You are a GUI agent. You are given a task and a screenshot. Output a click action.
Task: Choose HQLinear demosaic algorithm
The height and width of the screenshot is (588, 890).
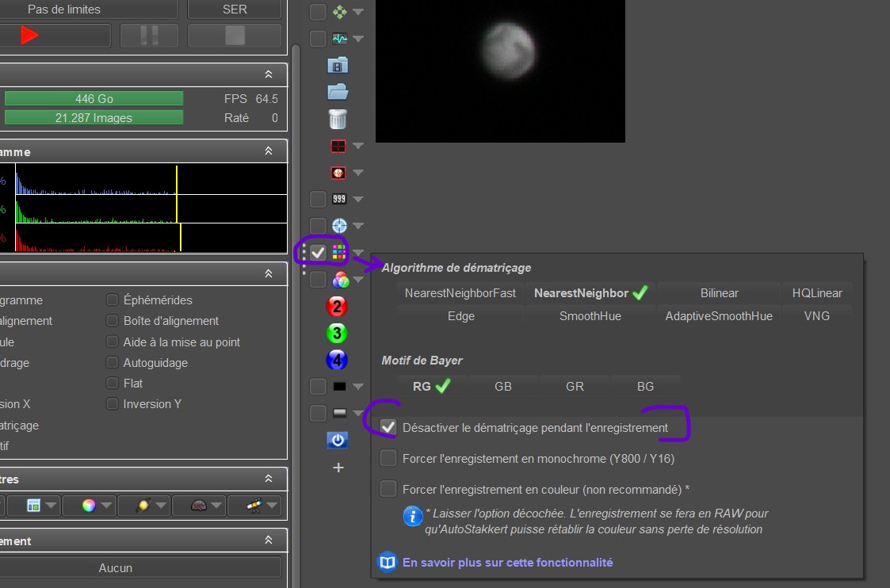point(817,293)
